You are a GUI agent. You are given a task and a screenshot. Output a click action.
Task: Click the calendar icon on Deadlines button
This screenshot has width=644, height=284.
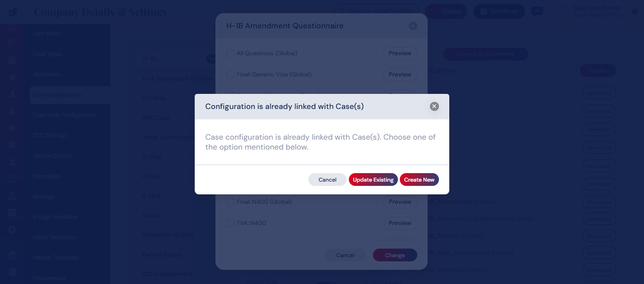(x=484, y=11)
